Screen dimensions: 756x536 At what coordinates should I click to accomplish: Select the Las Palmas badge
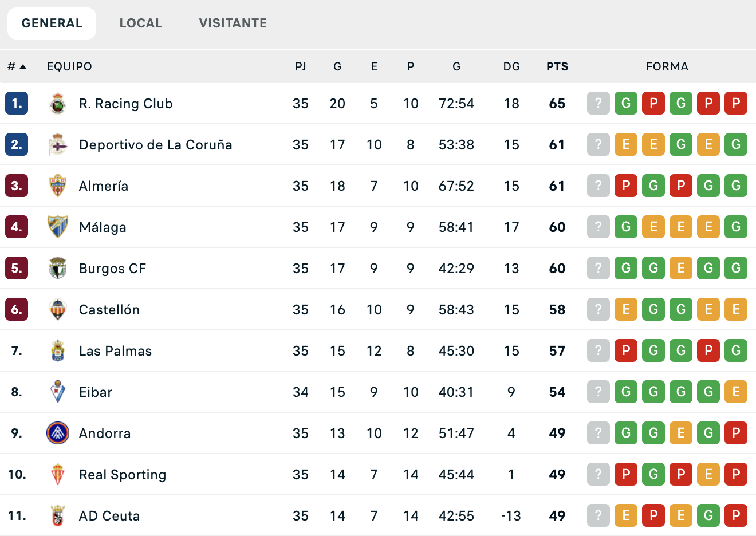coord(58,350)
